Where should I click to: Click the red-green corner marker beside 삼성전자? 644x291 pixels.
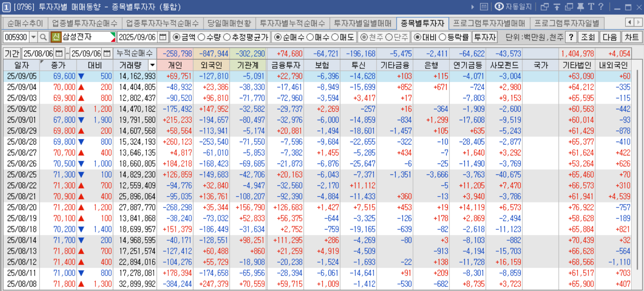click(113, 37)
